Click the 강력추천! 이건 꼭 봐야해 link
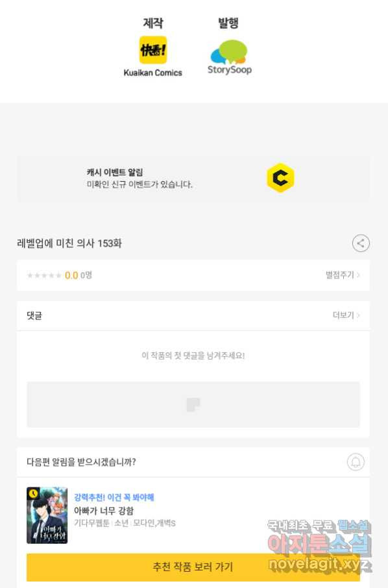The image size is (388, 588). click(114, 497)
